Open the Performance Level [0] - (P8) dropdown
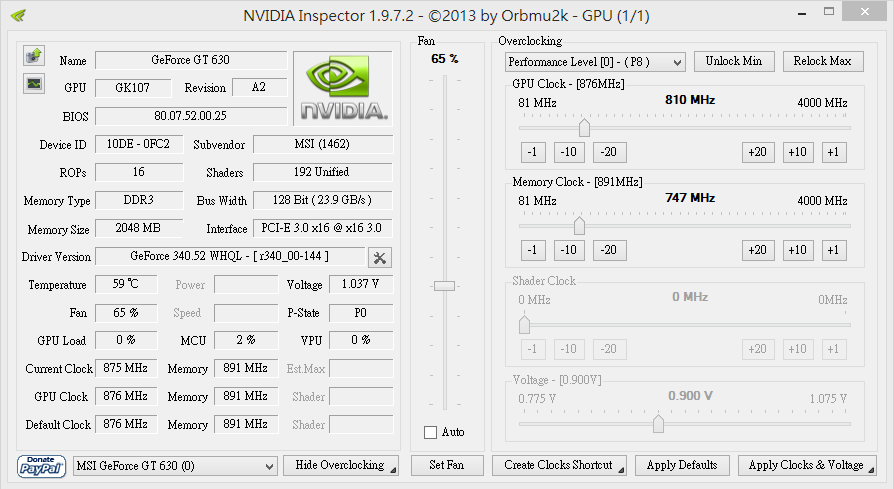The image size is (894, 489). pyautogui.click(x=595, y=62)
